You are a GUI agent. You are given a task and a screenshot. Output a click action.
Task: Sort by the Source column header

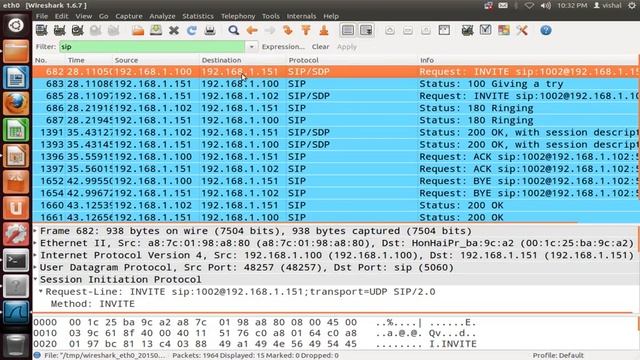pos(156,60)
